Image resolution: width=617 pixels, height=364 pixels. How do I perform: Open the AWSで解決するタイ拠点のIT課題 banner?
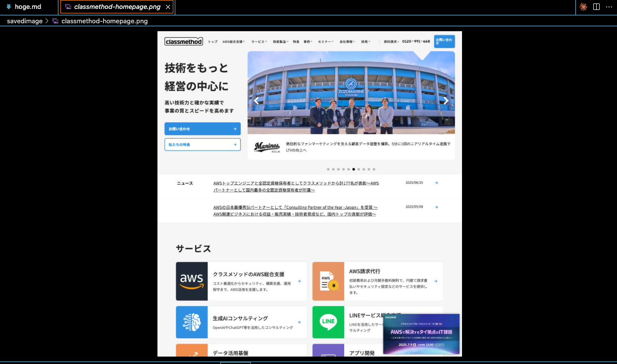coord(421,334)
